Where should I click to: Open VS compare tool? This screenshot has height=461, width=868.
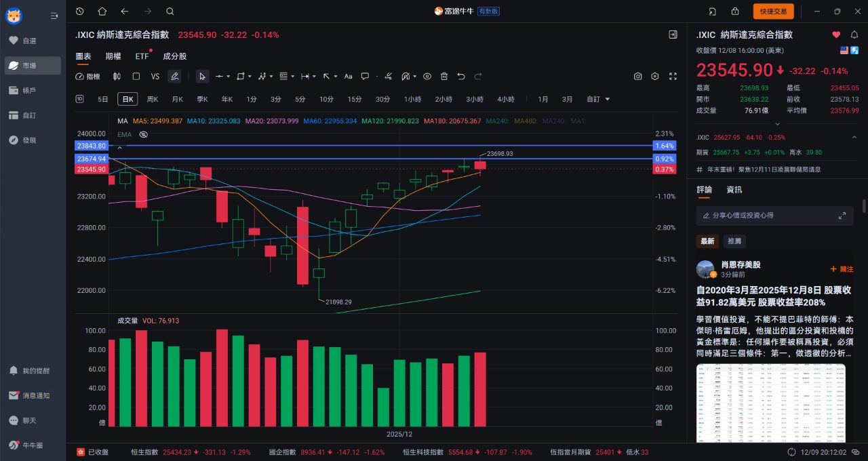(155, 77)
